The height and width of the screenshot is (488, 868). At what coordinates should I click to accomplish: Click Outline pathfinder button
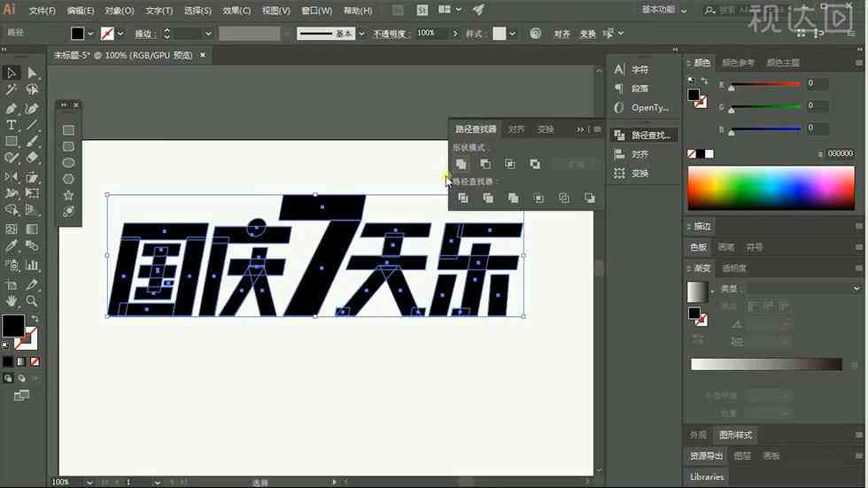pos(564,198)
